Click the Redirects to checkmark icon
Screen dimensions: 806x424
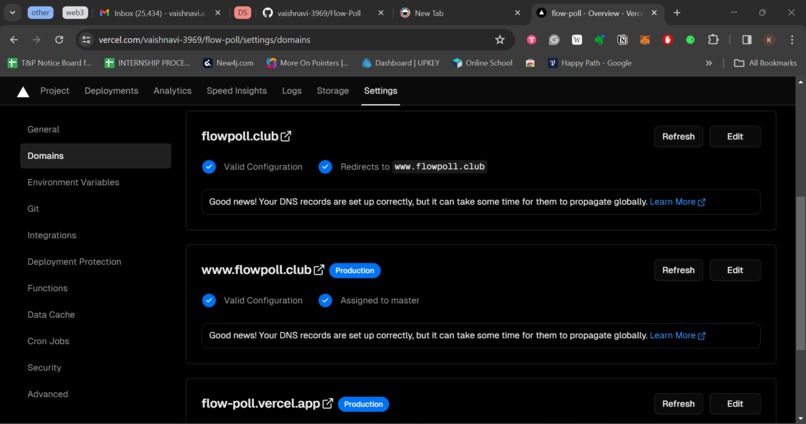point(325,167)
